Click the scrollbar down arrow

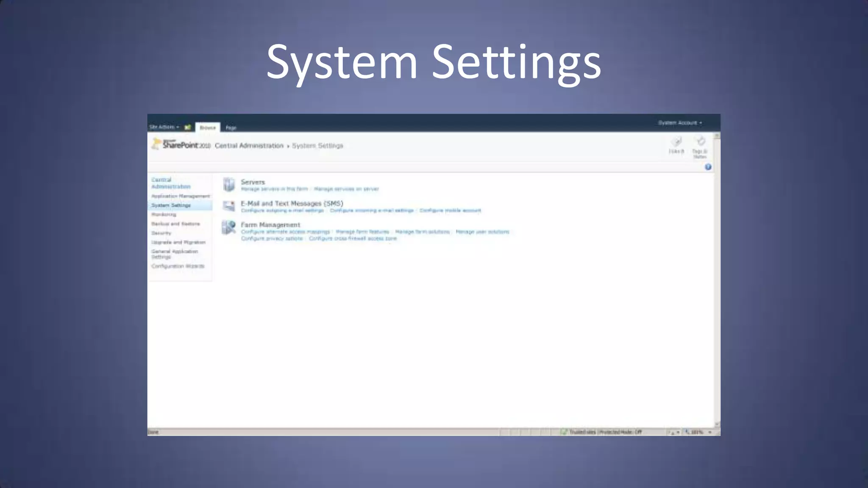click(717, 424)
